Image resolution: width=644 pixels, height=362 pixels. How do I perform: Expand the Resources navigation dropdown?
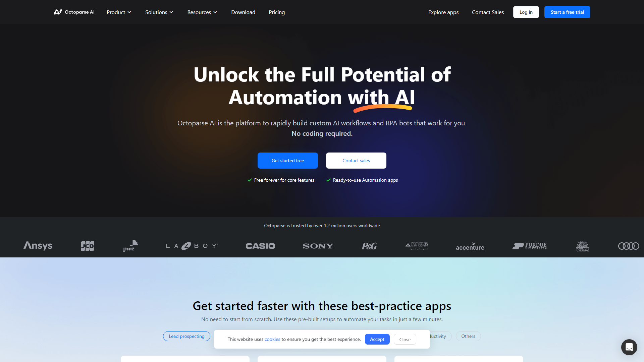click(202, 12)
